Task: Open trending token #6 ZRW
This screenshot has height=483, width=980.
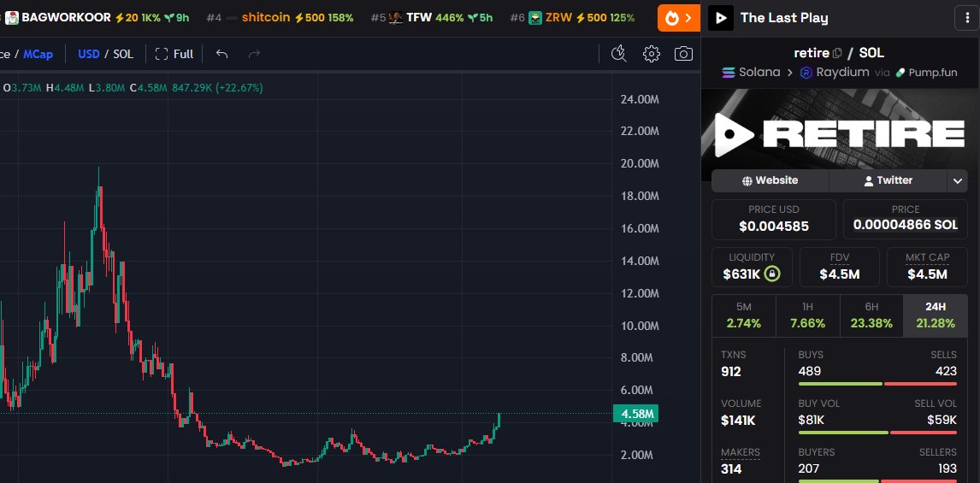Action: pos(572,17)
